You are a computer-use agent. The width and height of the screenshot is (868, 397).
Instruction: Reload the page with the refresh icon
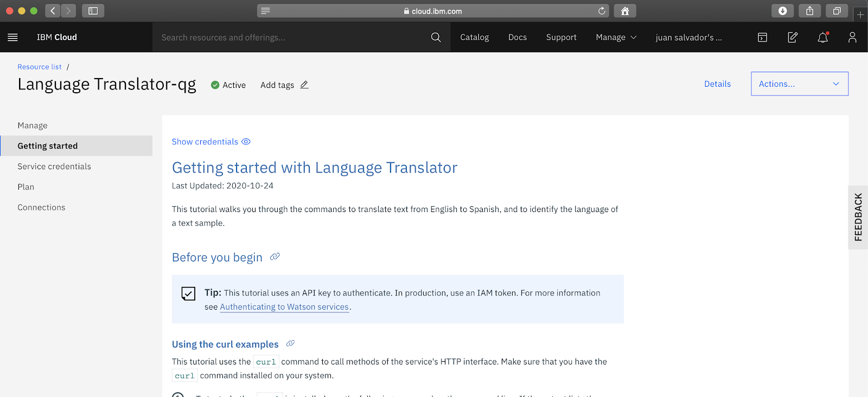click(602, 11)
